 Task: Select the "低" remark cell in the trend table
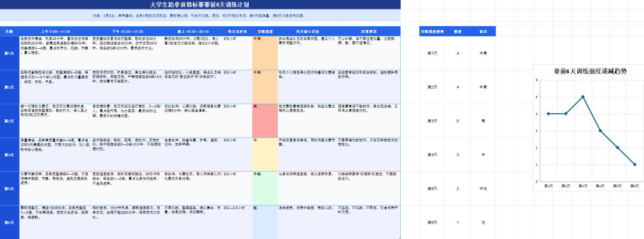tap(483, 222)
